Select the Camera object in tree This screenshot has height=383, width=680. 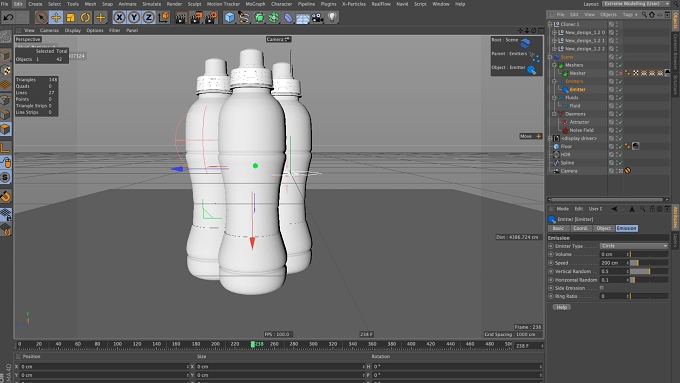[x=569, y=171]
